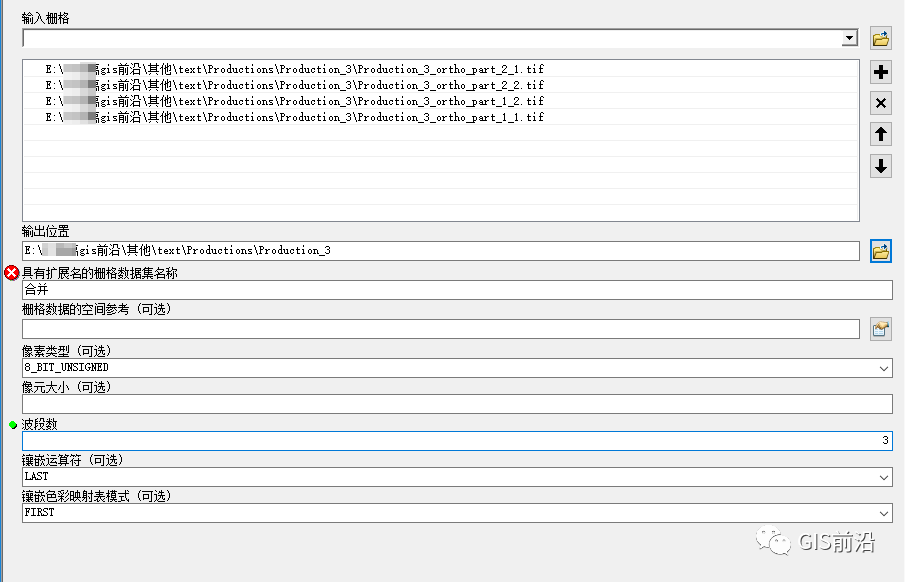Click the output location path field
Viewport: 905px width, 582px height.
click(441, 251)
